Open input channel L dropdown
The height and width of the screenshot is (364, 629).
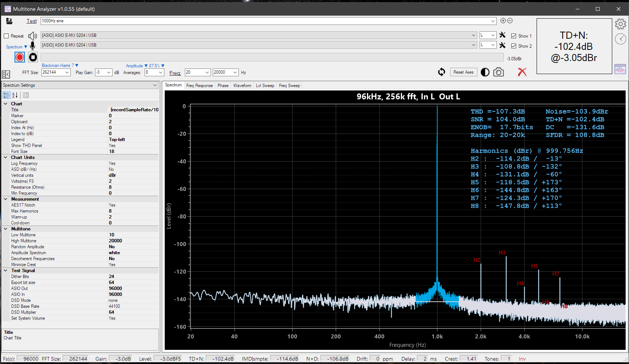click(x=493, y=45)
